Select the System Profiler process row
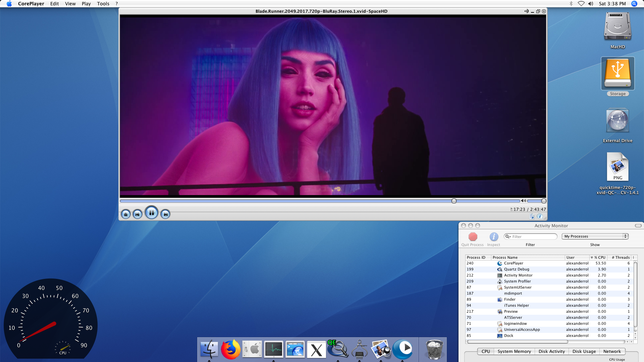The image size is (644, 362). [x=549, y=281]
